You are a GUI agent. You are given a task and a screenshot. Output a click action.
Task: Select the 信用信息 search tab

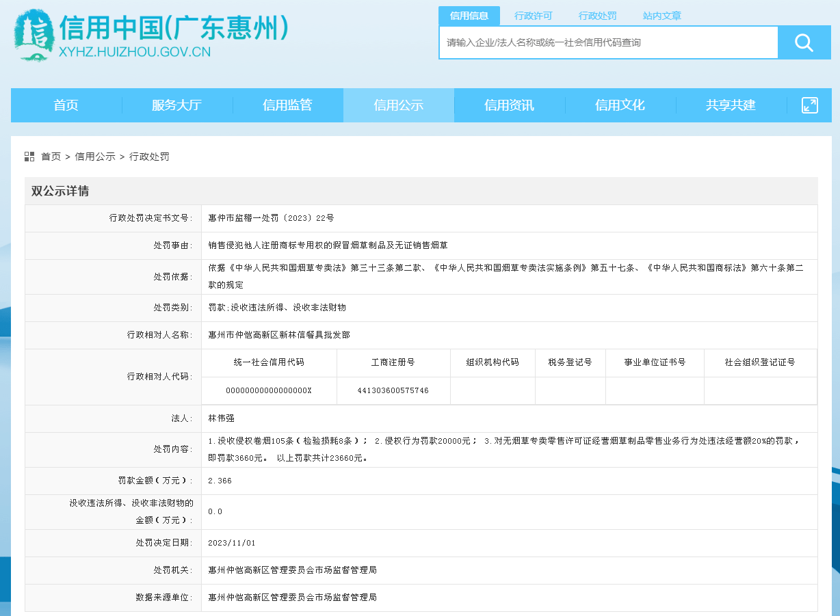[x=469, y=16]
